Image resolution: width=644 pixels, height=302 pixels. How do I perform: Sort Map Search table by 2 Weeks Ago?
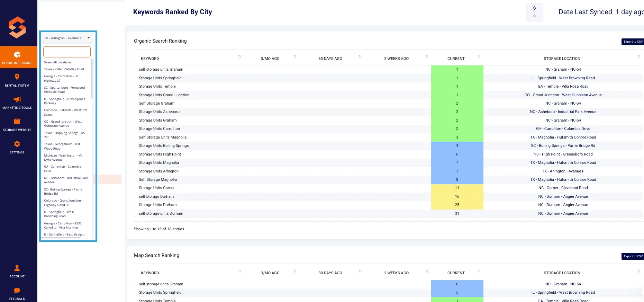pyautogui.click(x=427, y=271)
